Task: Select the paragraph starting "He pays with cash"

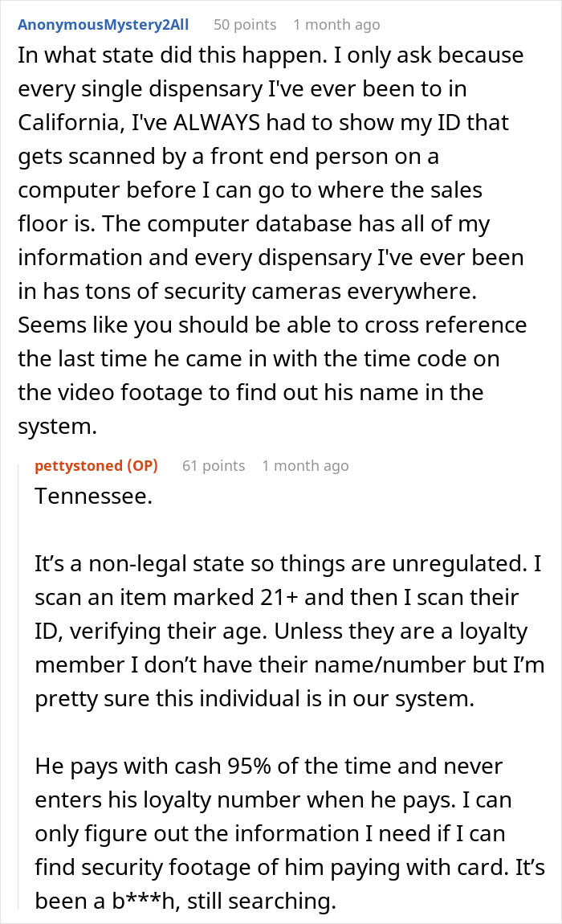Action: click(289, 833)
